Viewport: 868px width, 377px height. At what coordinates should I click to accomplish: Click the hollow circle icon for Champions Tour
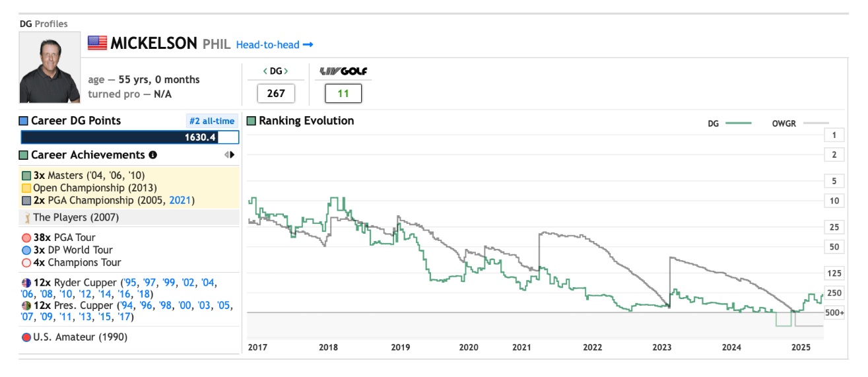26,263
